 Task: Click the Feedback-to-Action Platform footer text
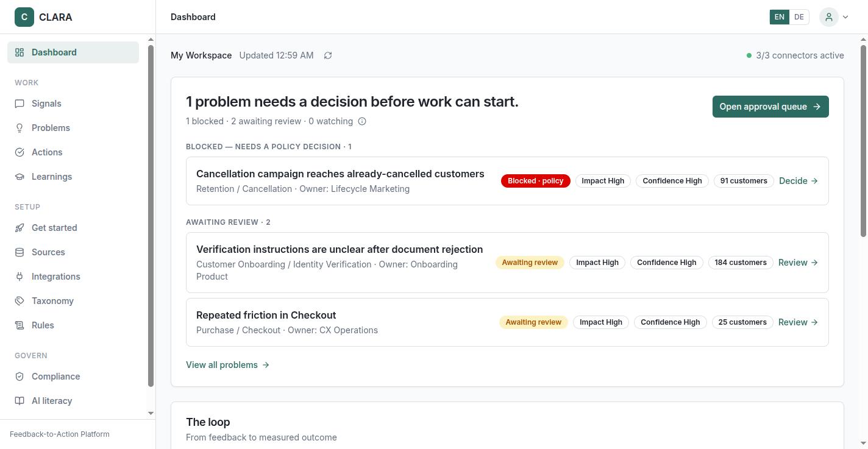(x=60, y=434)
